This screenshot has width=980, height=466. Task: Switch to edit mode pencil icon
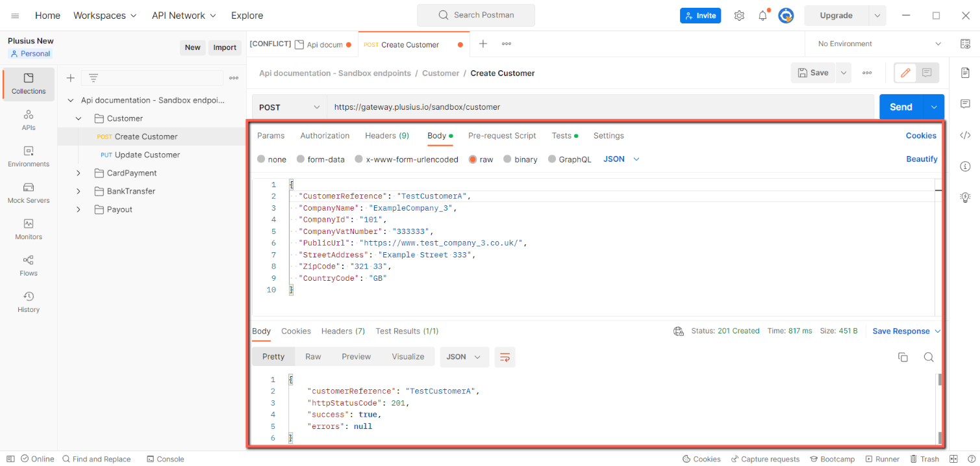click(x=905, y=73)
